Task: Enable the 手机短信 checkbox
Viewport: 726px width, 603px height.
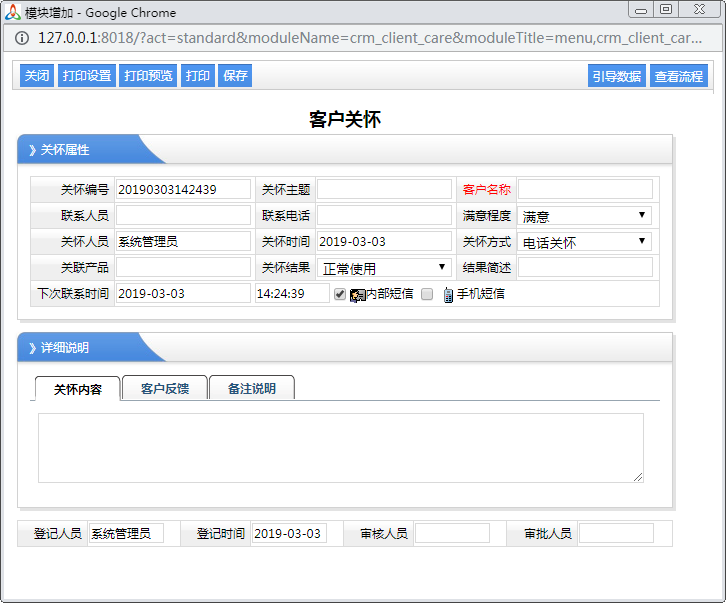Action: pyautogui.click(x=427, y=294)
